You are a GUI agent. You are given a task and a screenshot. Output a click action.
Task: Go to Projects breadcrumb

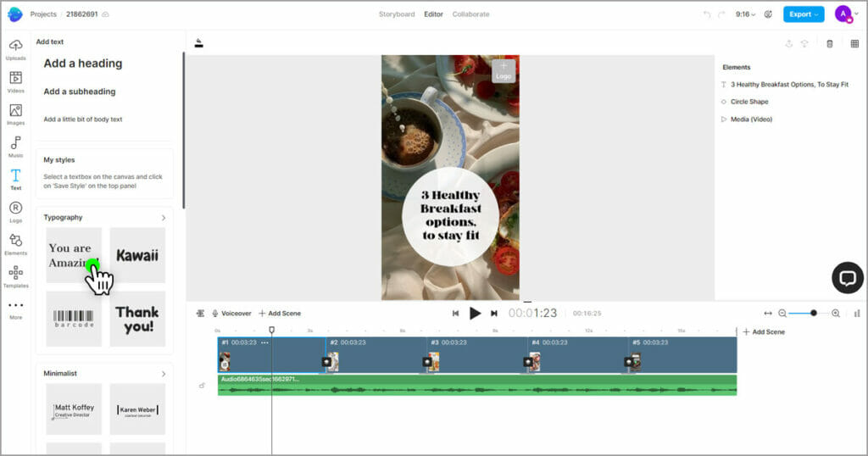tap(43, 14)
